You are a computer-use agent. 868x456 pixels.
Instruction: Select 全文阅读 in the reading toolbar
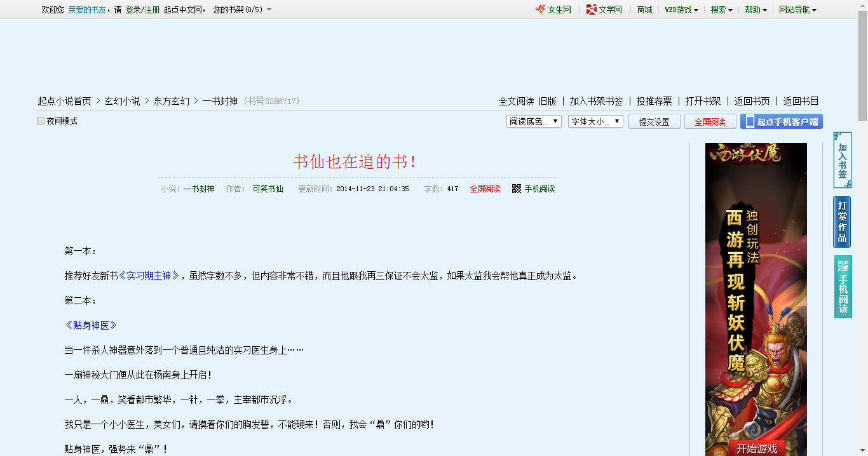[516, 101]
